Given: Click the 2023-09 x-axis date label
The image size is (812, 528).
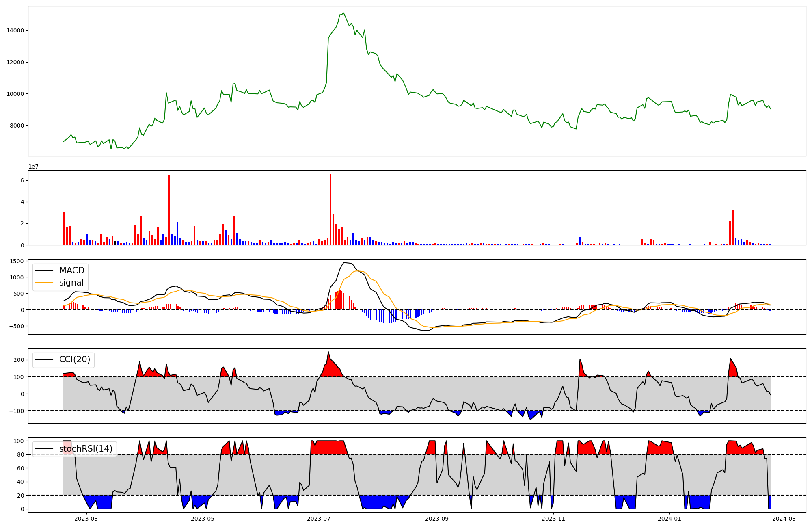Looking at the screenshot, I should (437, 519).
